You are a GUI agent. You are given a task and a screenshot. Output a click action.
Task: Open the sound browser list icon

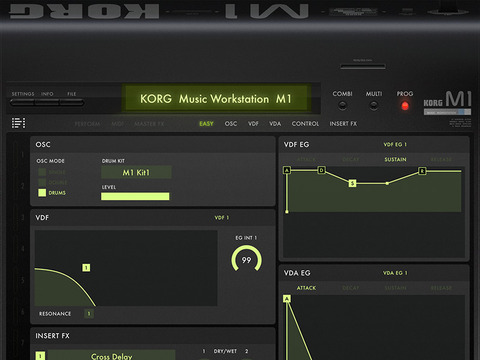[x=18, y=123]
